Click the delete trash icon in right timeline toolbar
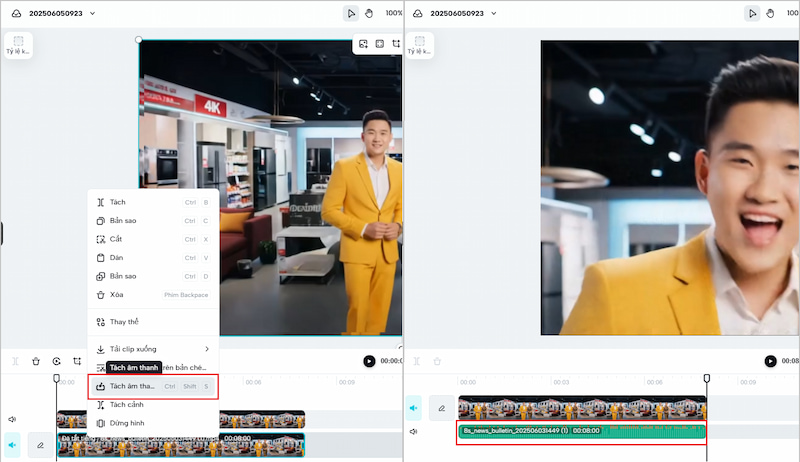The image size is (800, 462). pos(437,361)
